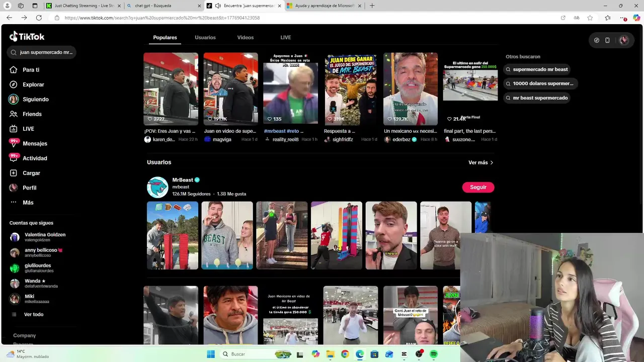The width and height of the screenshot is (644, 362).
Task: Search suggestion 'mr beast supermercado'
Action: coord(536,98)
